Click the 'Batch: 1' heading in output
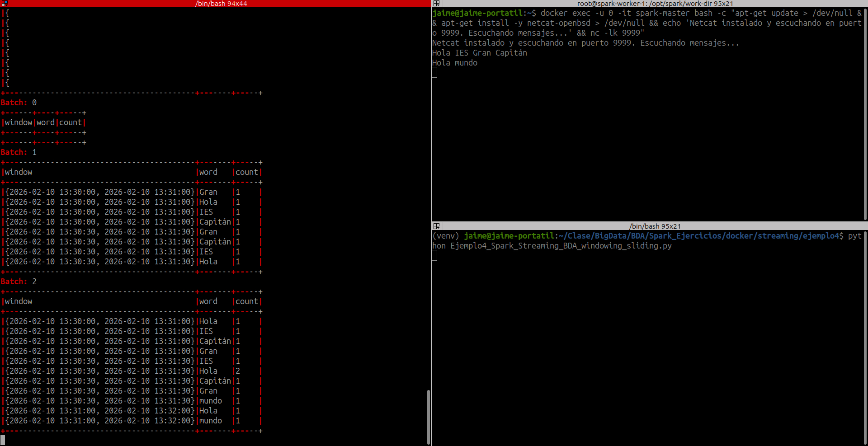The height and width of the screenshot is (446, 868). point(19,152)
